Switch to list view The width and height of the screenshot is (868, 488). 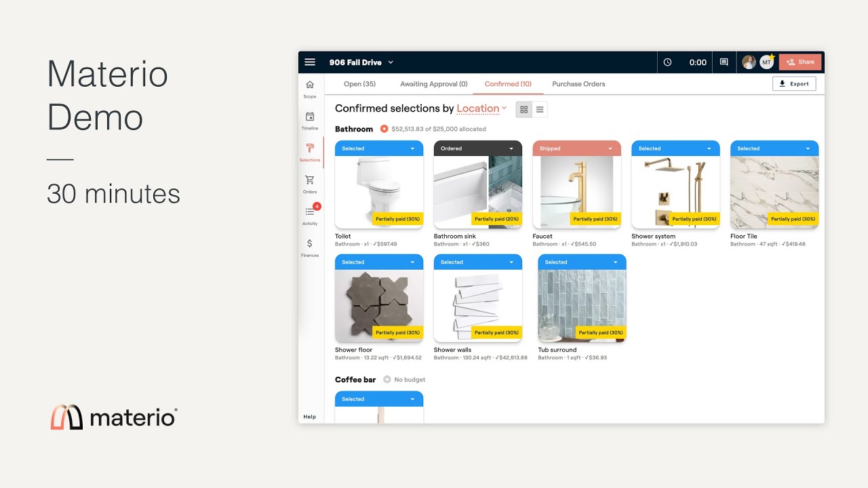click(540, 109)
